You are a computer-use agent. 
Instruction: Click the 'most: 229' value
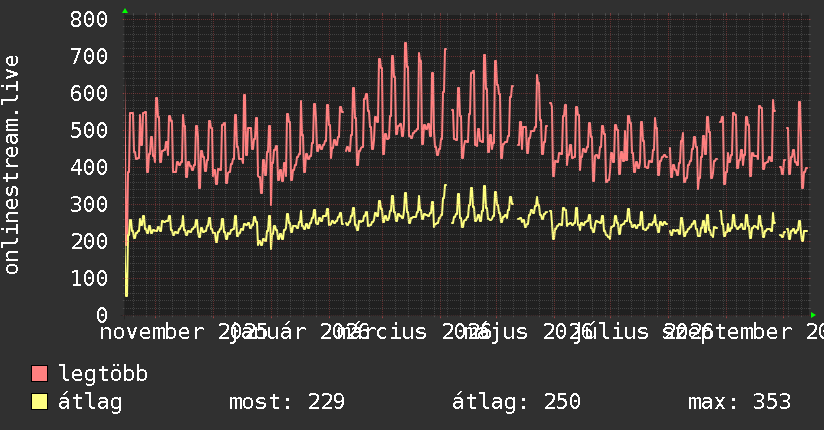coord(287,402)
